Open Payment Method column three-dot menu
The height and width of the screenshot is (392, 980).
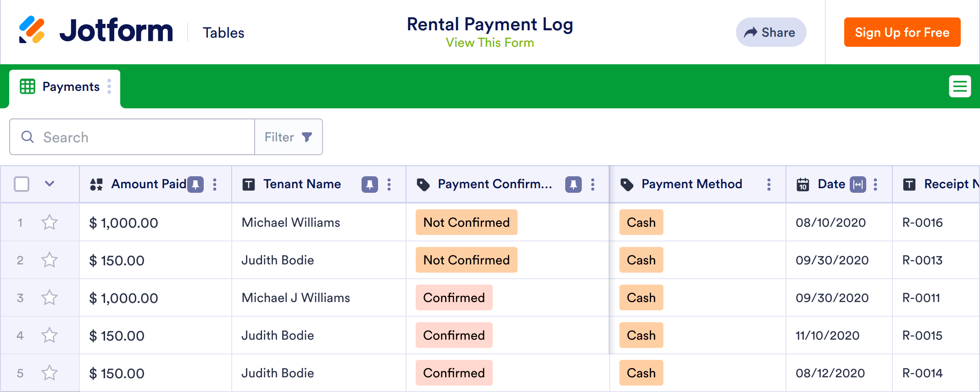768,185
